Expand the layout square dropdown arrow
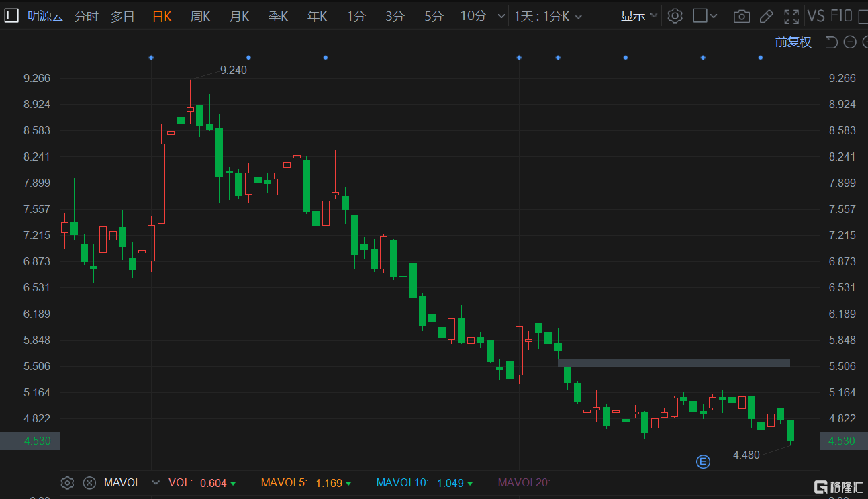Image resolution: width=868 pixels, height=499 pixels. tap(714, 17)
